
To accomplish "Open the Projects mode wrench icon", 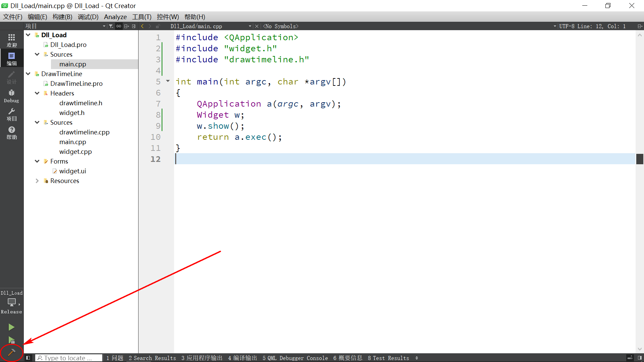I will 11,114.
